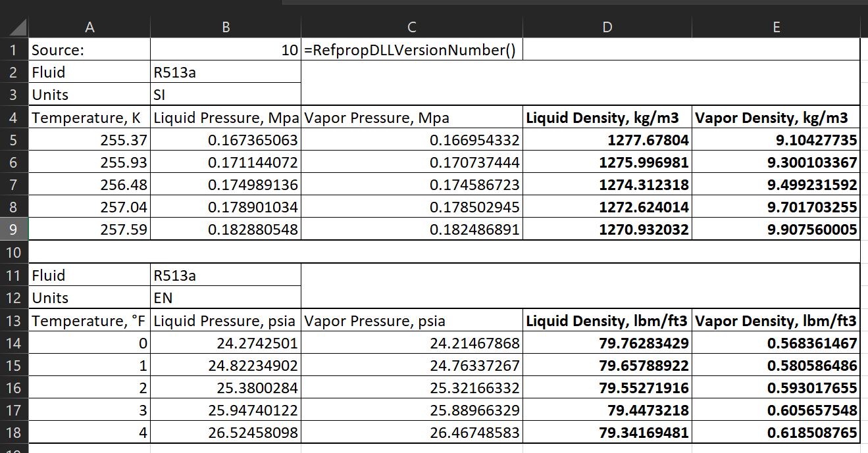Click liquid pressure value 24.82234902
Screen dimensions: 868x453
pyautogui.click(x=226, y=365)
